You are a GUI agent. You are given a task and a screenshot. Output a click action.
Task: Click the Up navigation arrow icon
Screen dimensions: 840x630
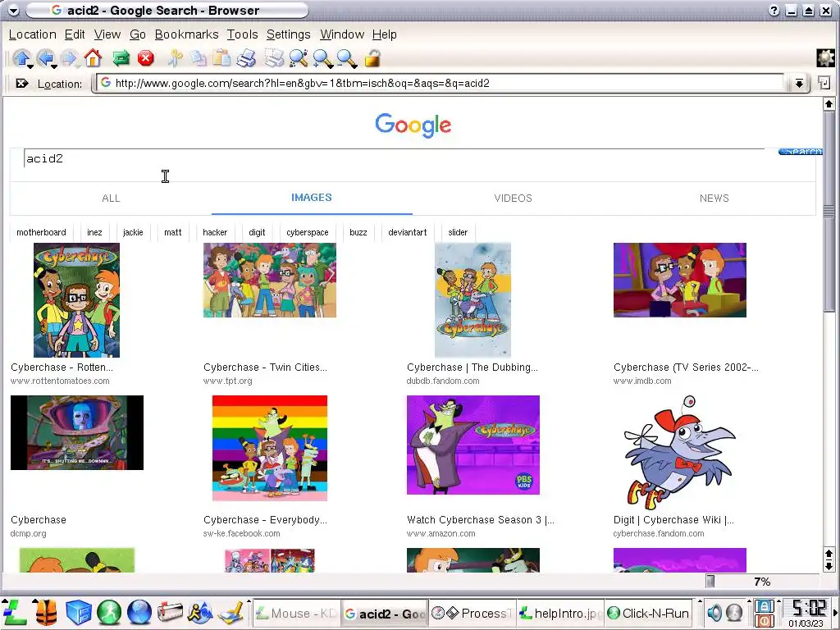(x=21, y=57)
